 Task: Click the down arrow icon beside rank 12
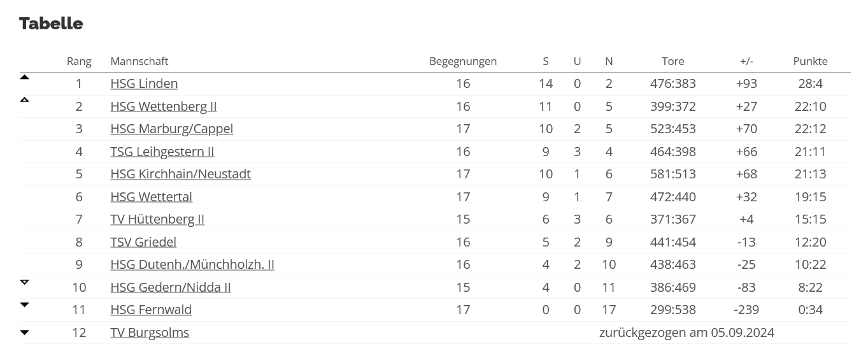(x=24, y=333)
